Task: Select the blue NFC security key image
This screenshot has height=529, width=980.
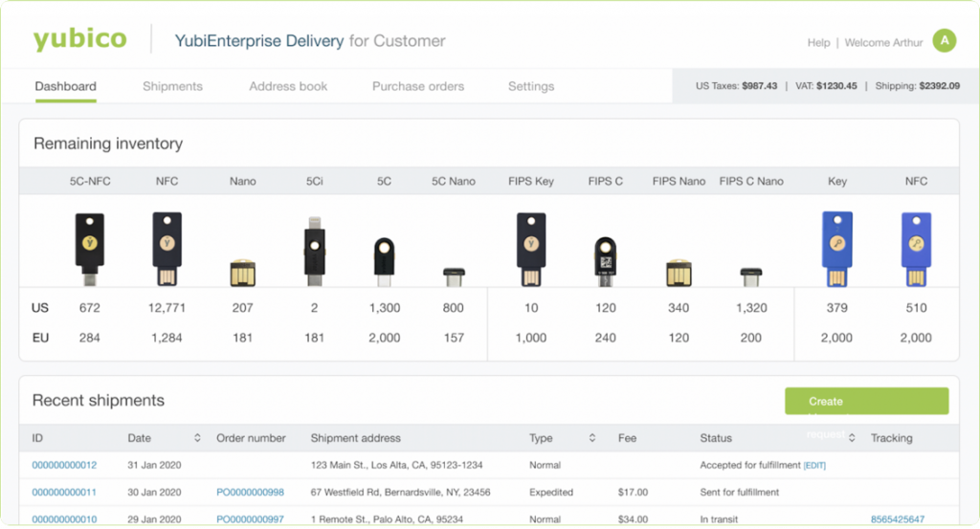Action: [916, 250]
